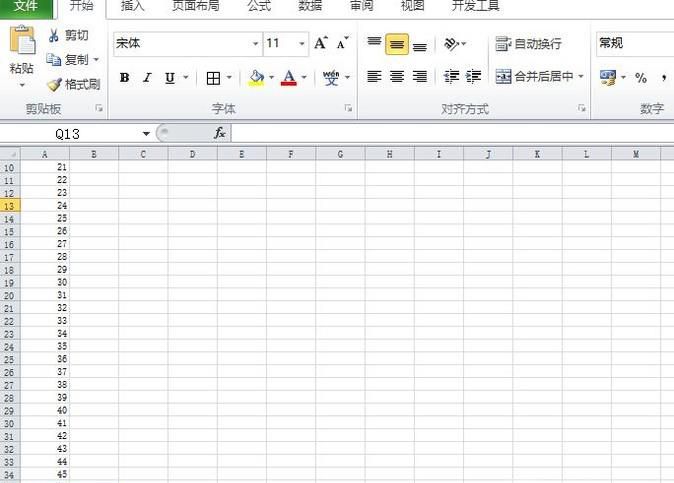Switch to the Data (数据) tab
This screenshot has width=674, height=483.
310,6
